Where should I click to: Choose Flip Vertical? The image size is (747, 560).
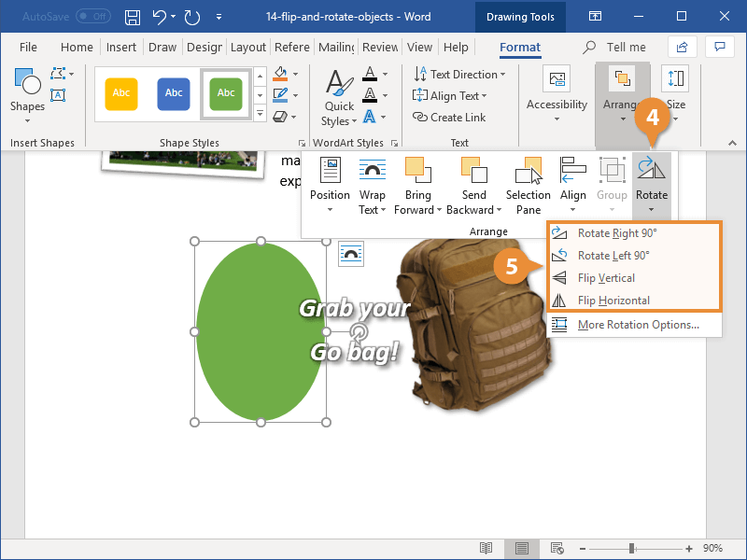pos(635,277)
